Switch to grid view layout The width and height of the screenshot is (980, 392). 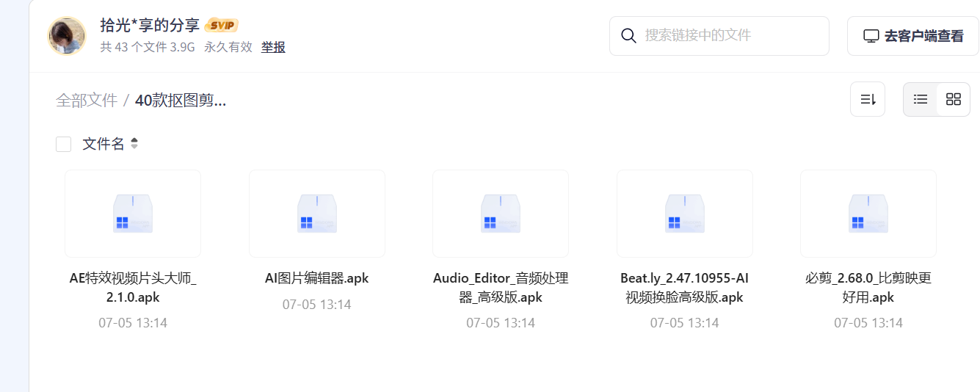pos(954,99)
